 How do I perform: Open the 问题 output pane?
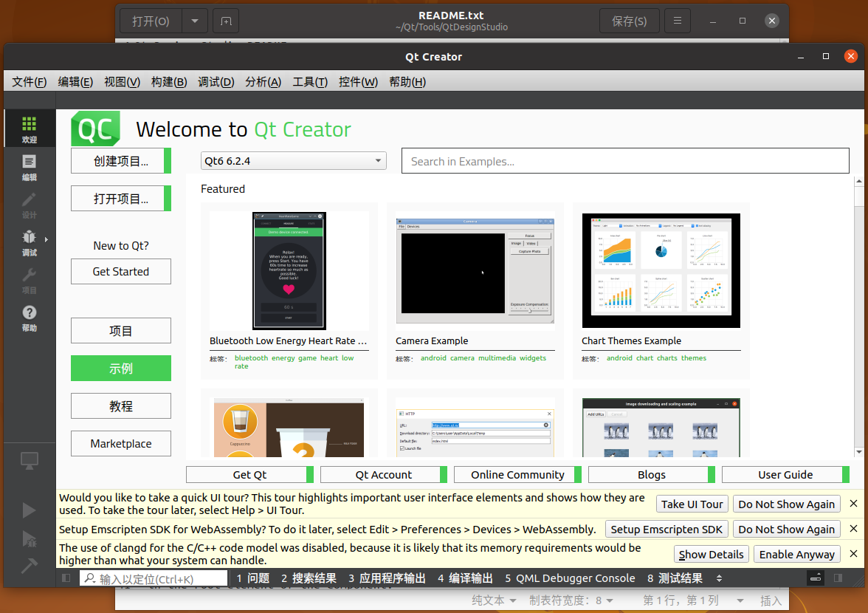tap(253, 578)
